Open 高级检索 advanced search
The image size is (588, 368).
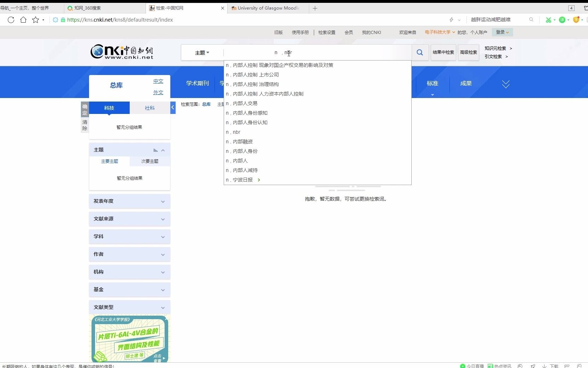pyautogui.click(x=468, y=52)
